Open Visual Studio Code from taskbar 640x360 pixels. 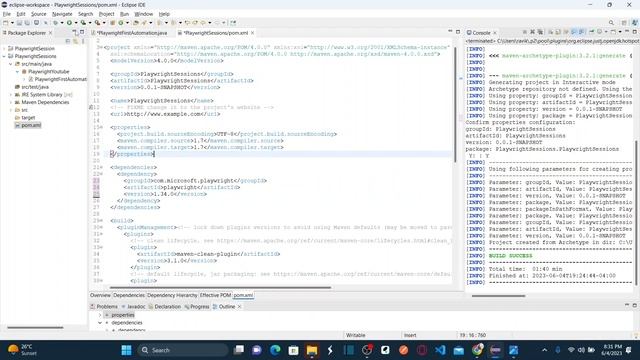pyautogui.click(x=440, y=350)
